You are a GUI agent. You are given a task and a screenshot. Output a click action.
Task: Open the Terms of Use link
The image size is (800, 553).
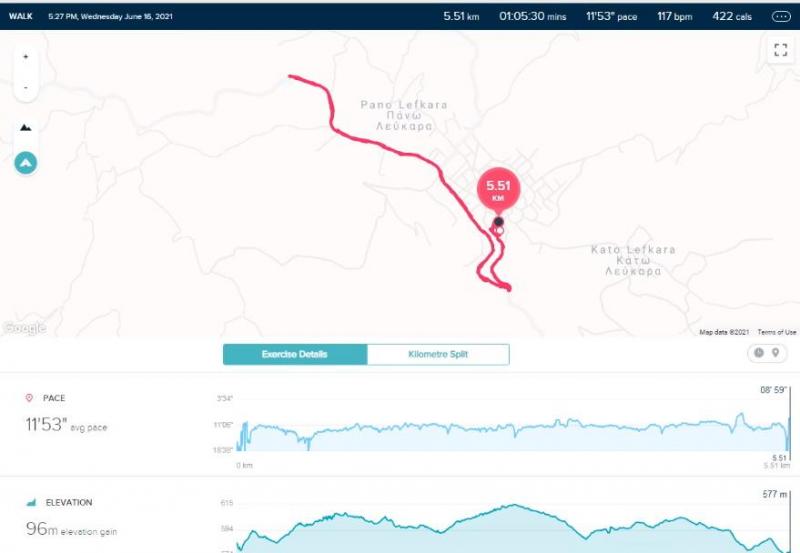coord(777,332)
